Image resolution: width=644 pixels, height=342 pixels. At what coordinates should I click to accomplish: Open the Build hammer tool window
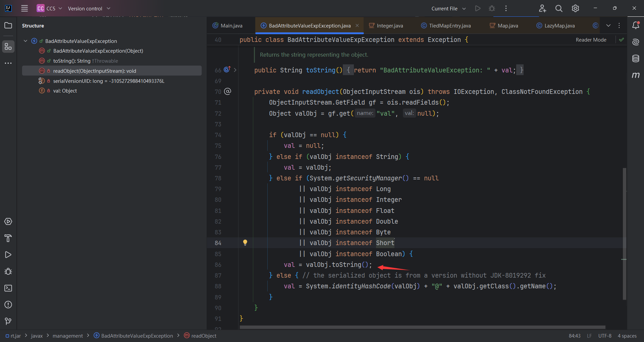(x=8, y=238)
